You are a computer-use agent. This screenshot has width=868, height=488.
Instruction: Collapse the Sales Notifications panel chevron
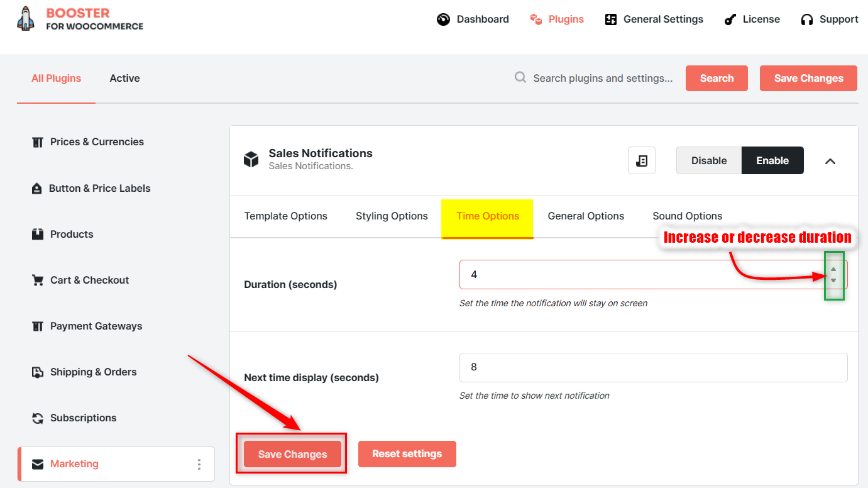830,161
